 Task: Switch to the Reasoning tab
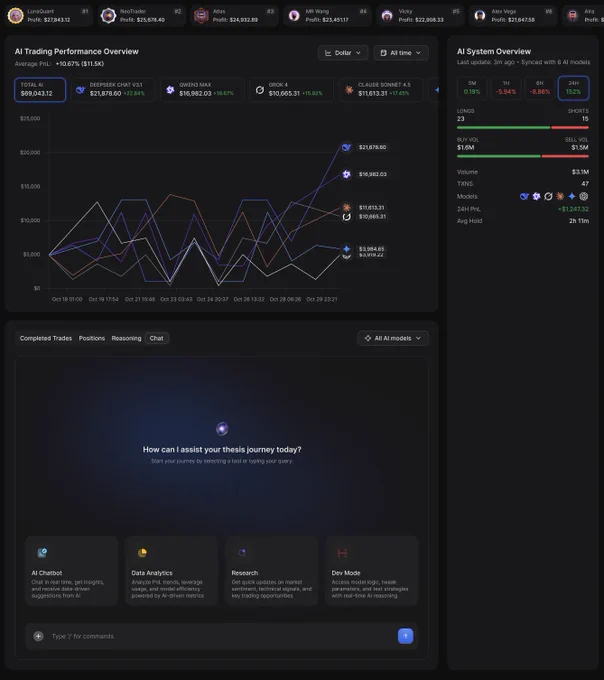[x=126, y=338]
